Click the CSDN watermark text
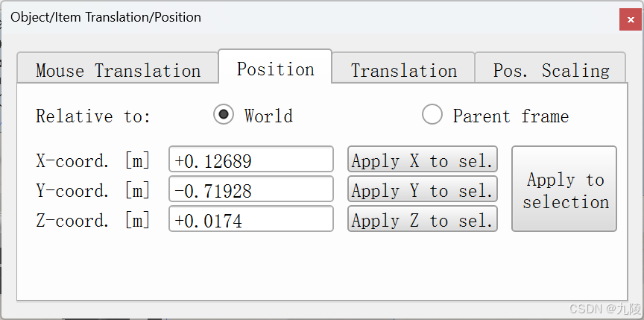 pos(603,308)
